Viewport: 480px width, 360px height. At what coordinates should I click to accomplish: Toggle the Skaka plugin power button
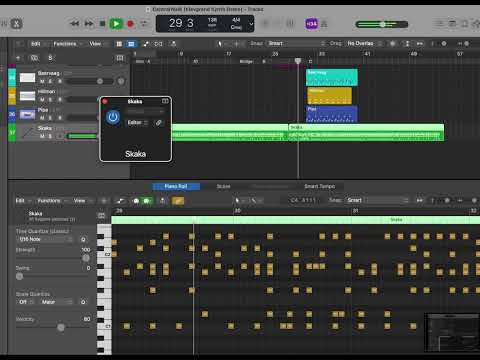pyautogui.click(x=113, y=117)
